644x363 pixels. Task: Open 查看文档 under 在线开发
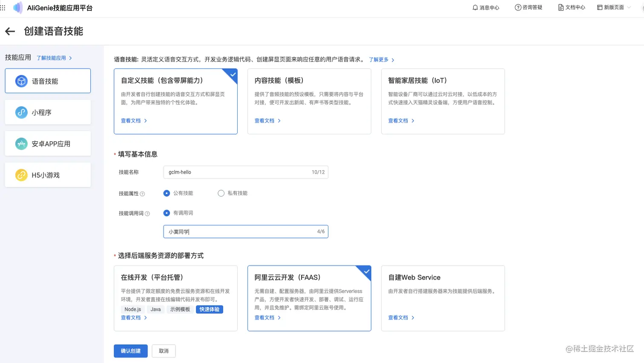click(134, 318)
